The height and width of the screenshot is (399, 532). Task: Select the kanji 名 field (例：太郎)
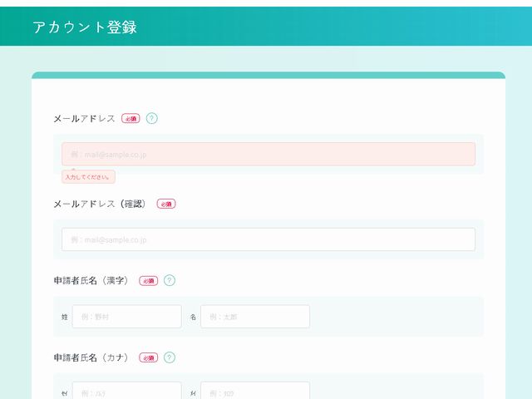click(x=254, y=317)
